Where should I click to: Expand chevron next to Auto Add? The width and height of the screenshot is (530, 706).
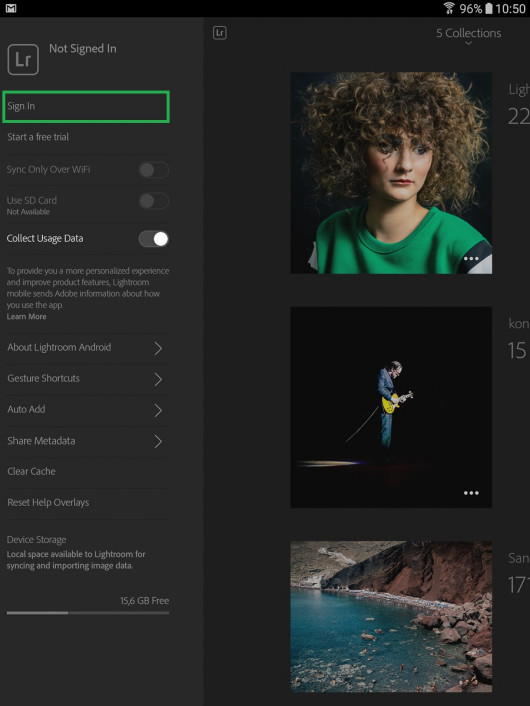(x=158, y=410)
